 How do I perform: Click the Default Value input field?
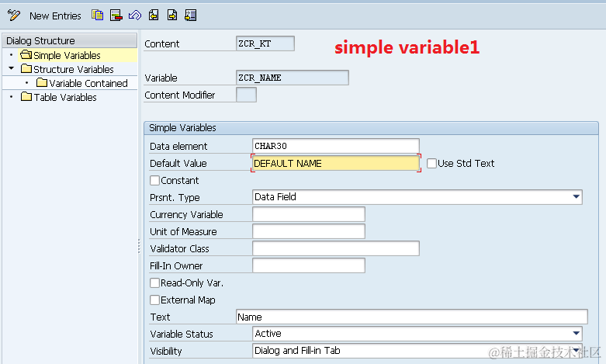pyautogui.click(x=335, y=163)
